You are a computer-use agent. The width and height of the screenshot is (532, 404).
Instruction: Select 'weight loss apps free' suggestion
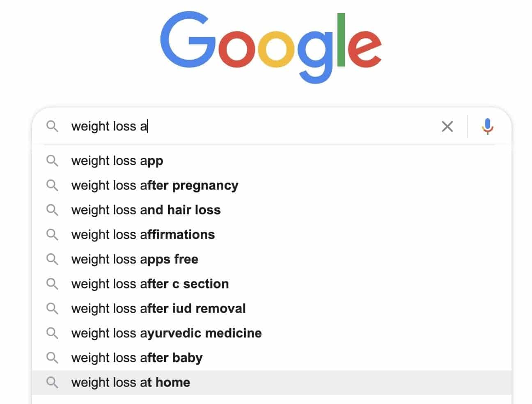pyautogui.click(x=272, y=259)
